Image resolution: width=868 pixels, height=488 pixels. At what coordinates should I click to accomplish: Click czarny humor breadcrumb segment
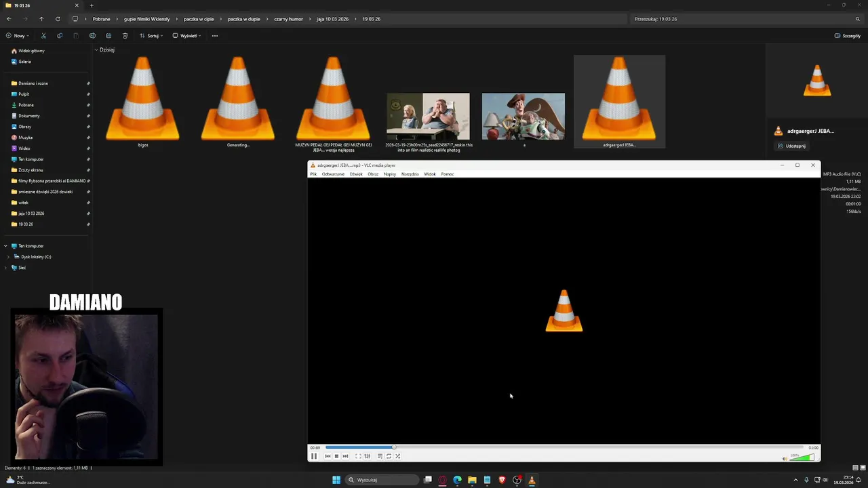[288, 19]
